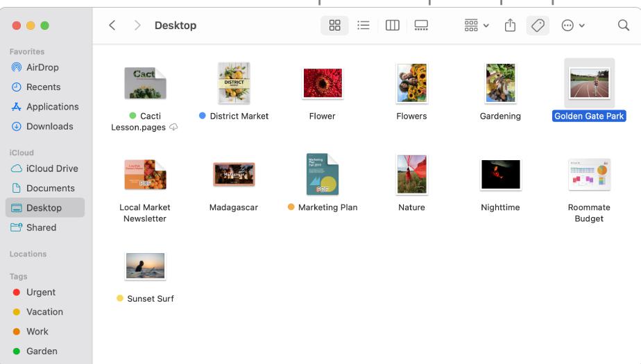Click the Sunset Surf file name

click(x=151, y=299)
